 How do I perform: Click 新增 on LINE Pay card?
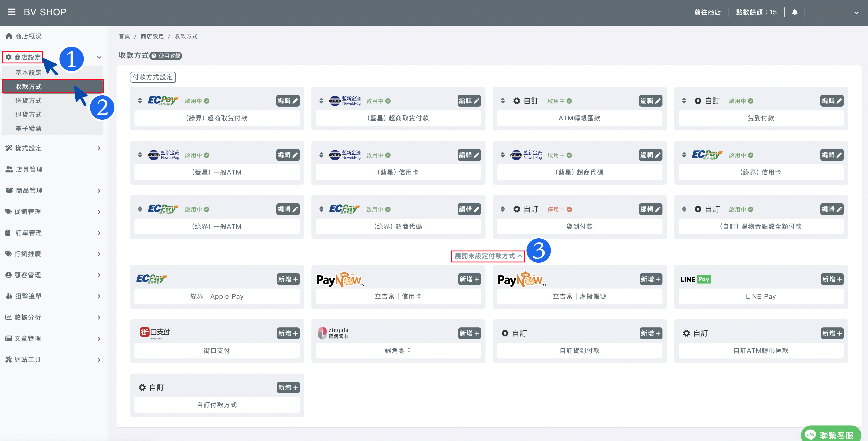click(832, 279)
